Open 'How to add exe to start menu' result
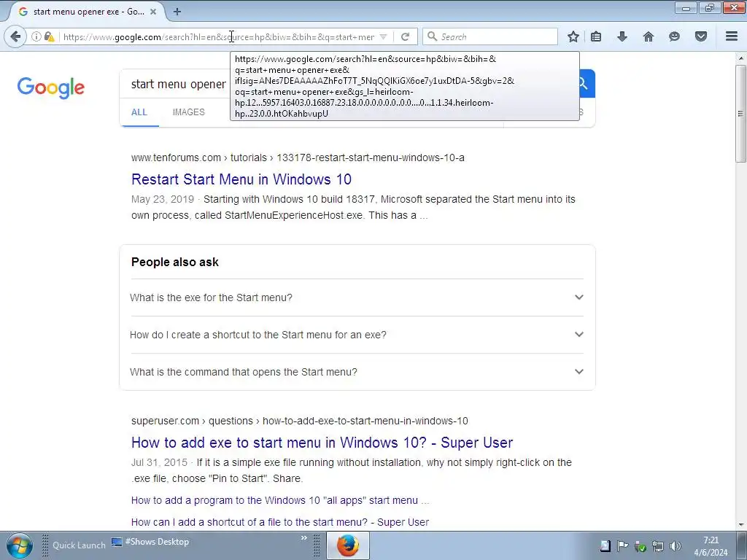The image size is (747, 560). [322, 443]
